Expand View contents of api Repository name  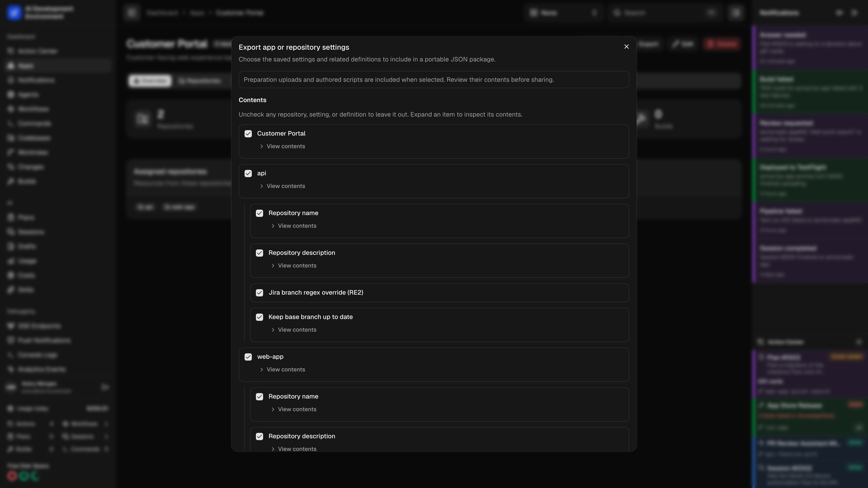(x=293, y=226)
